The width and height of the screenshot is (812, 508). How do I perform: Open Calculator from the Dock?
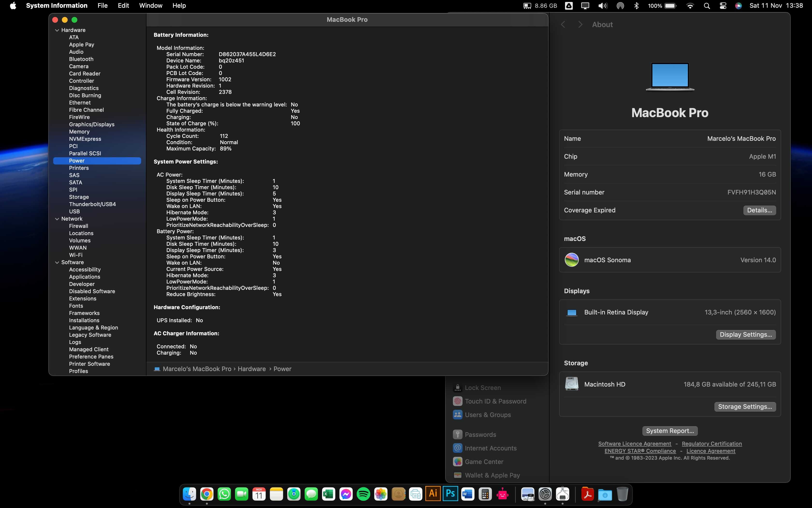coord(485,494)
